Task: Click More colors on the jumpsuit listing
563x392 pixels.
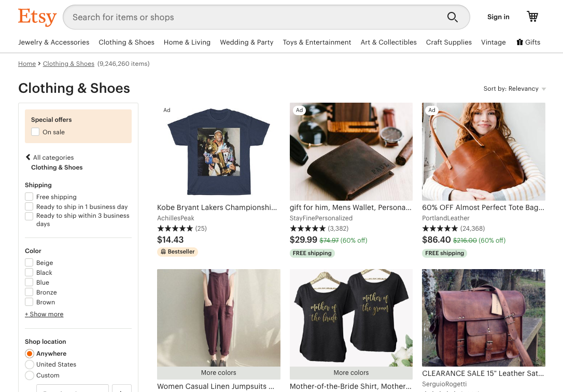Action: [219, 373]
